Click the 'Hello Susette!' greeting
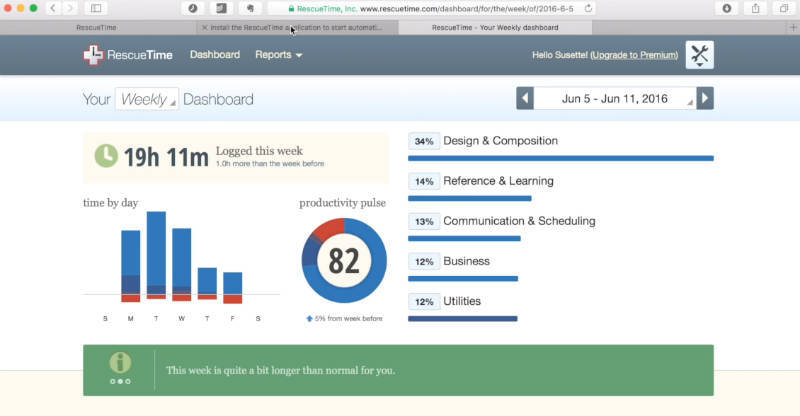800x416 pixels. tap(560, 55)
